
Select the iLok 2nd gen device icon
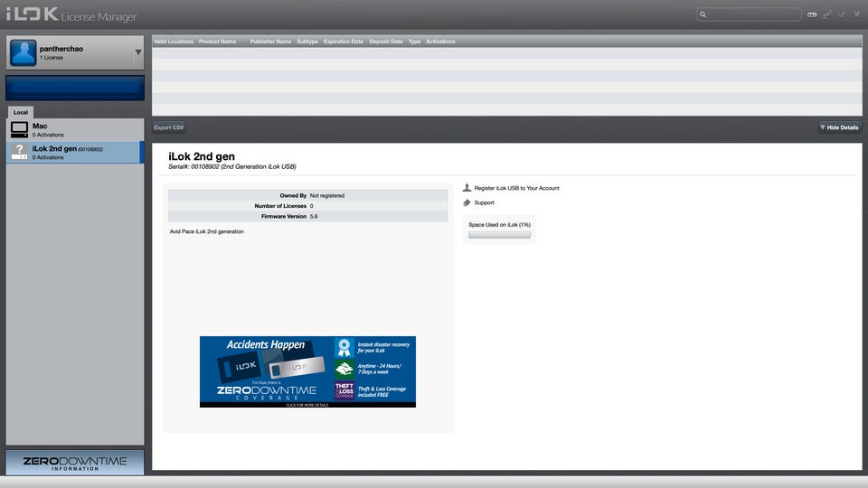(x=20, y=152)
